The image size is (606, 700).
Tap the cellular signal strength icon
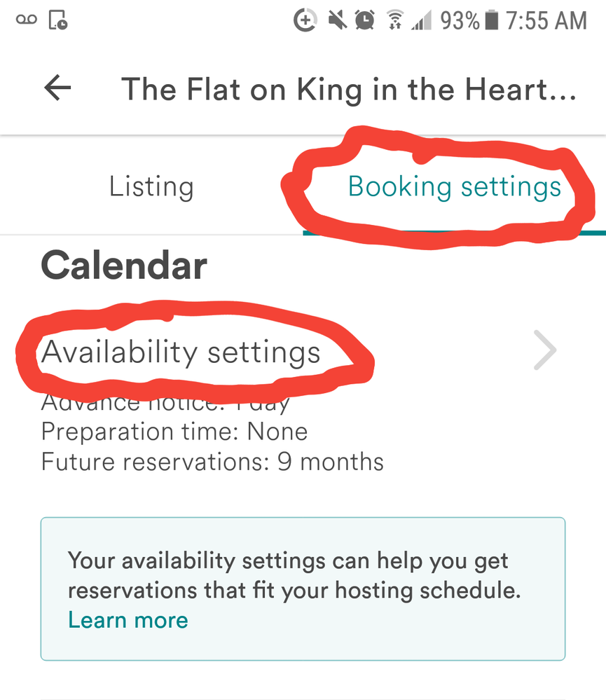click(422, 21)
